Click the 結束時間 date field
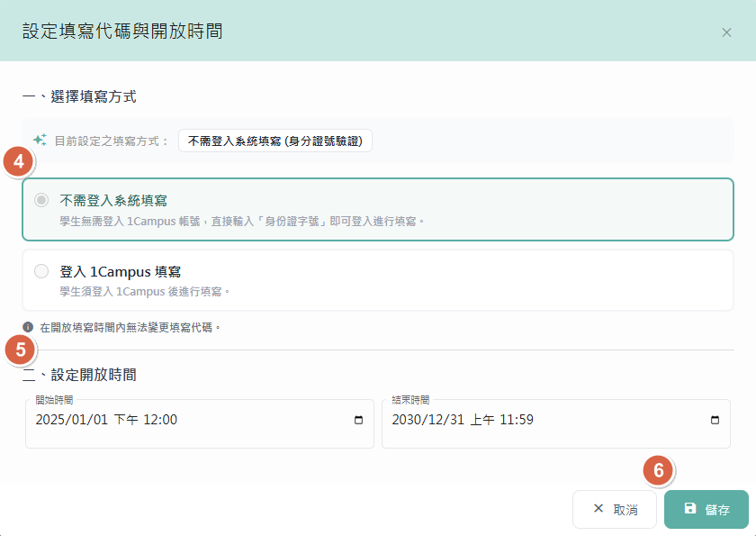Image resolution: width=756 pixels, height=536 pixels. coord(556,423)
